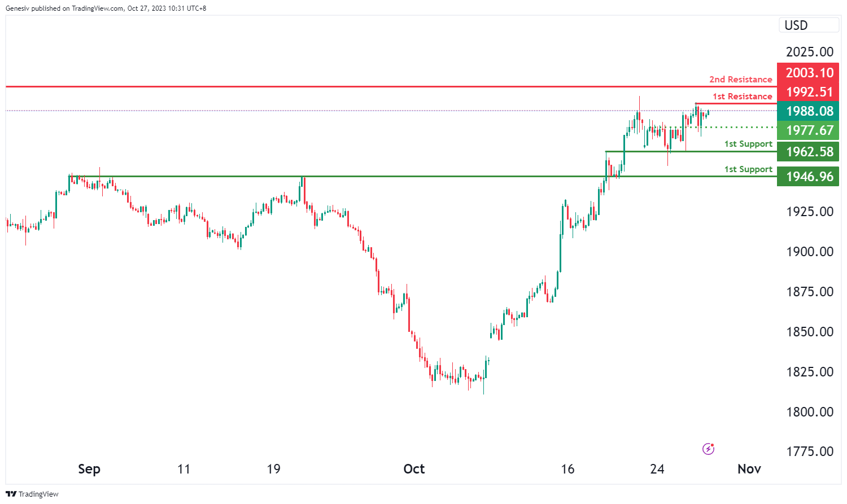Click the Sep date on time axis
This screenshot has height=504, width=847.
pos(89,469)
